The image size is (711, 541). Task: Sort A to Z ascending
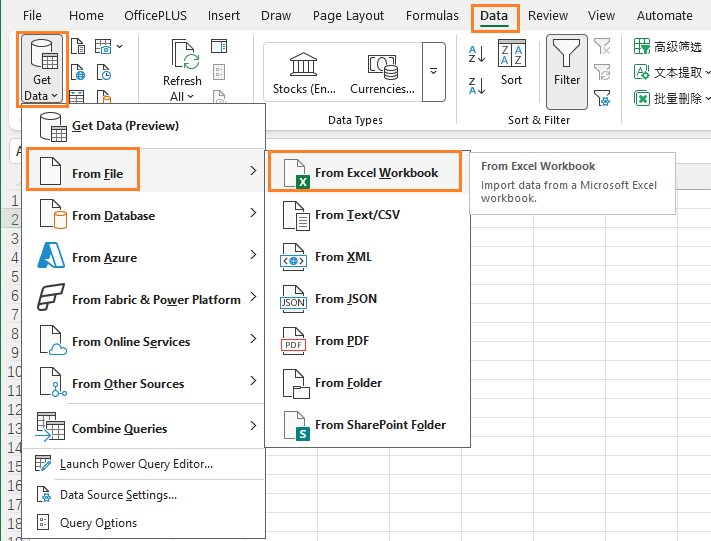coord(477,54)
